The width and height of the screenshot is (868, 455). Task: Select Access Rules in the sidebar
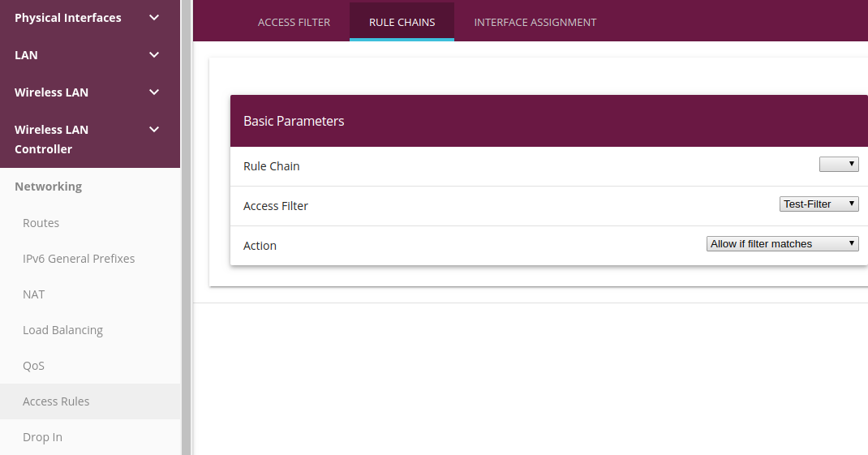click(56, 401)
